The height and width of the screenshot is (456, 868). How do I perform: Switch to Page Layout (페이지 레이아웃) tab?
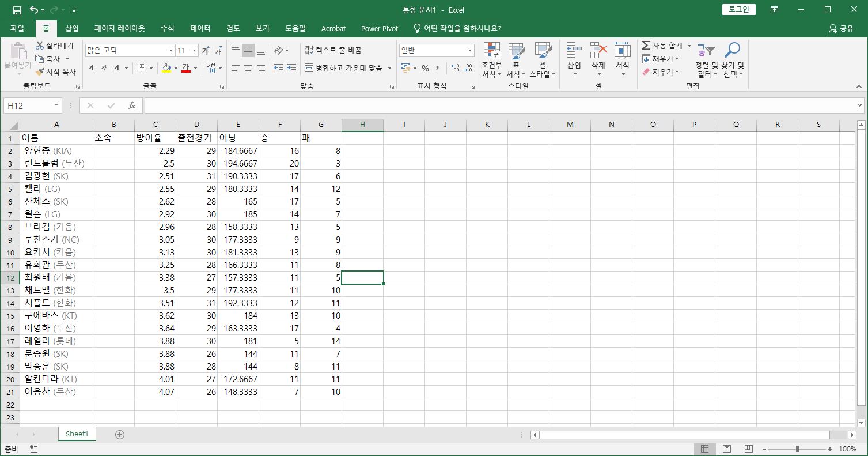pyautogui.click(x=120, y=28)
